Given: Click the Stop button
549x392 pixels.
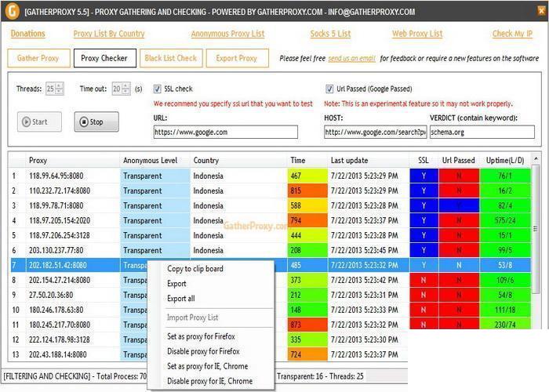Looking at the screenshot, I should pos(96,122).
